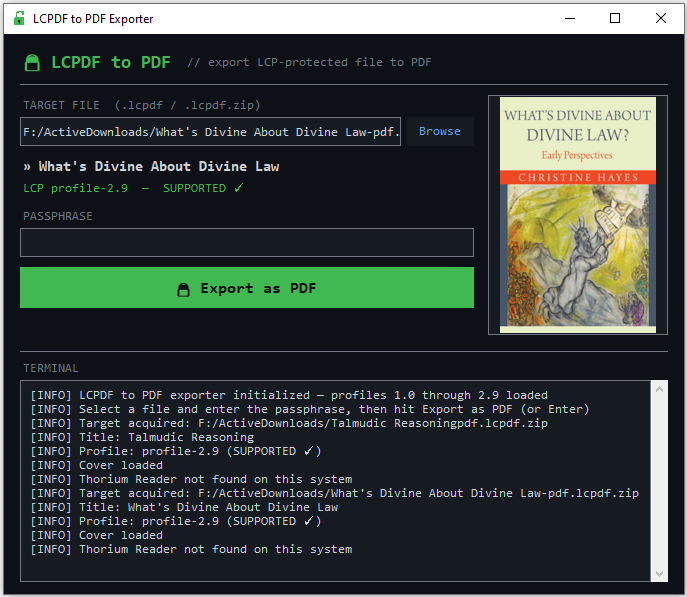The image size is (687, 597).
Task: Maximize the exporter window
Action: point(615,18)
